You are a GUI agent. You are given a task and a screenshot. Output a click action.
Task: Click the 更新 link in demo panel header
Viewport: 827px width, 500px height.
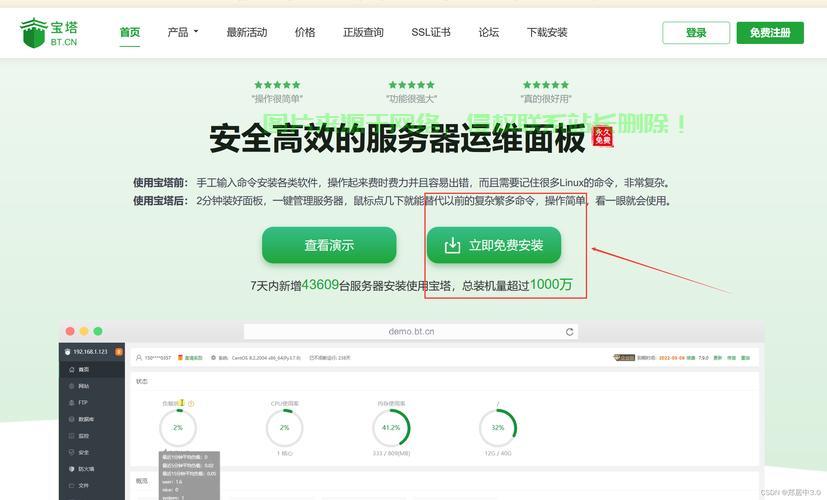coord(717,358)
